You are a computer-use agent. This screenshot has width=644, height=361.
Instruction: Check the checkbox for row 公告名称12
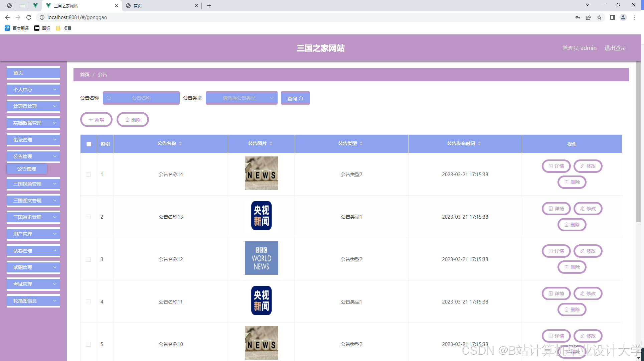pyautogui.click(x=88, y=259)
